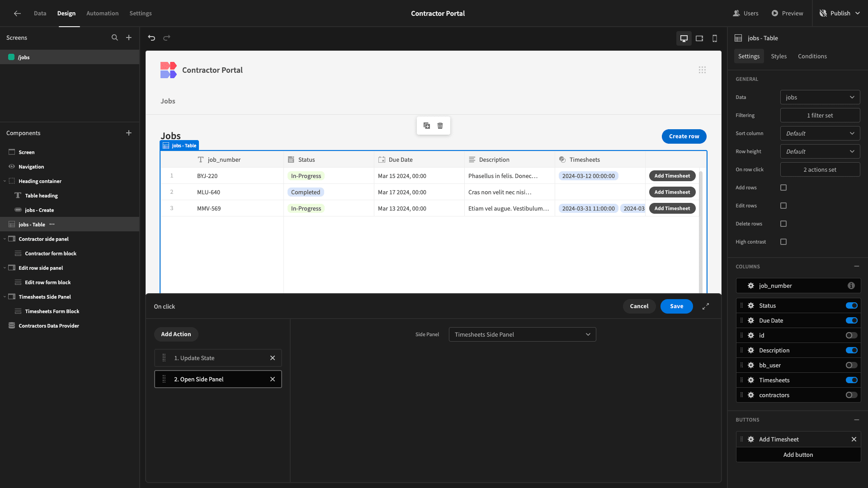Collapse the Heading container tree node
The height and width of the screenshot is (488, 868).
click(5, 181)
